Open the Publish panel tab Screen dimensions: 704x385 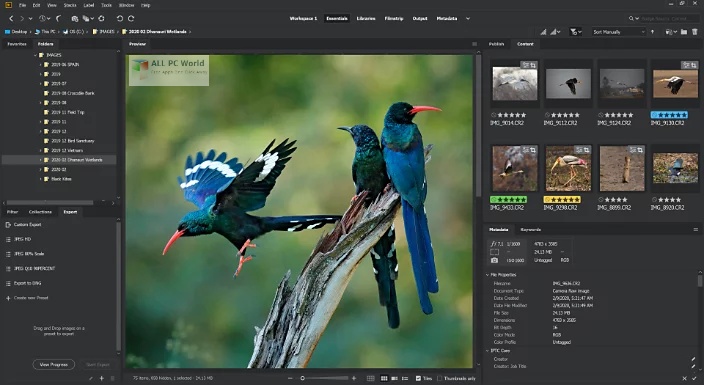pyautogui.click(x=496, y=44)
